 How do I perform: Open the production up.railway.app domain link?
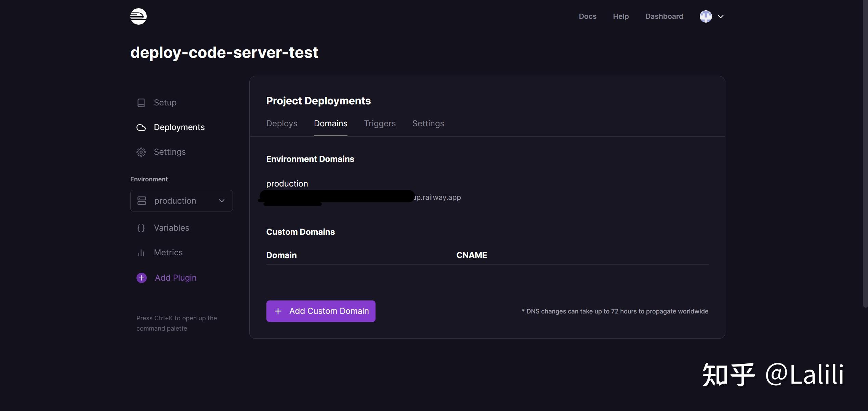437,197
